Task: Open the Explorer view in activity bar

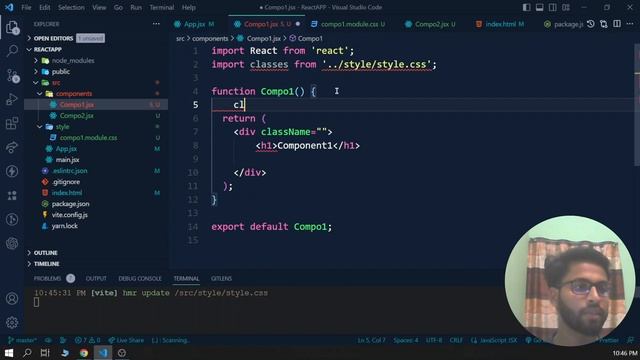Action: coord(12,27)
